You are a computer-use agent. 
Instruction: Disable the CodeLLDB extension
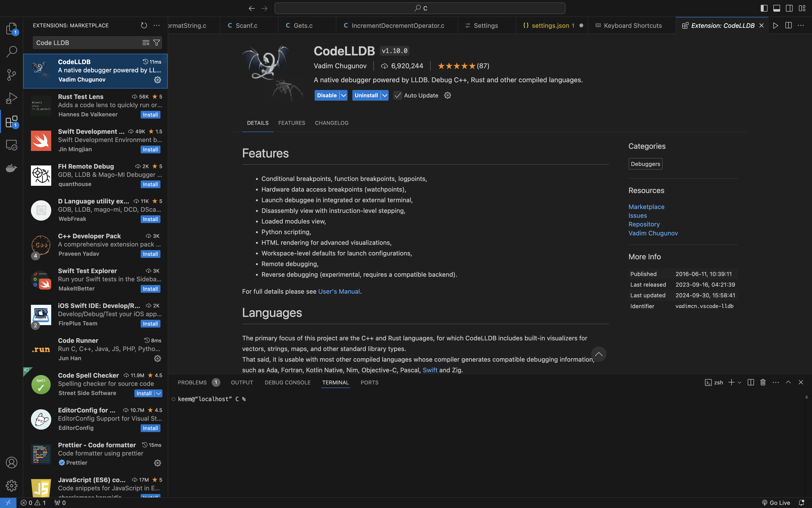click(x=327, y=95)
